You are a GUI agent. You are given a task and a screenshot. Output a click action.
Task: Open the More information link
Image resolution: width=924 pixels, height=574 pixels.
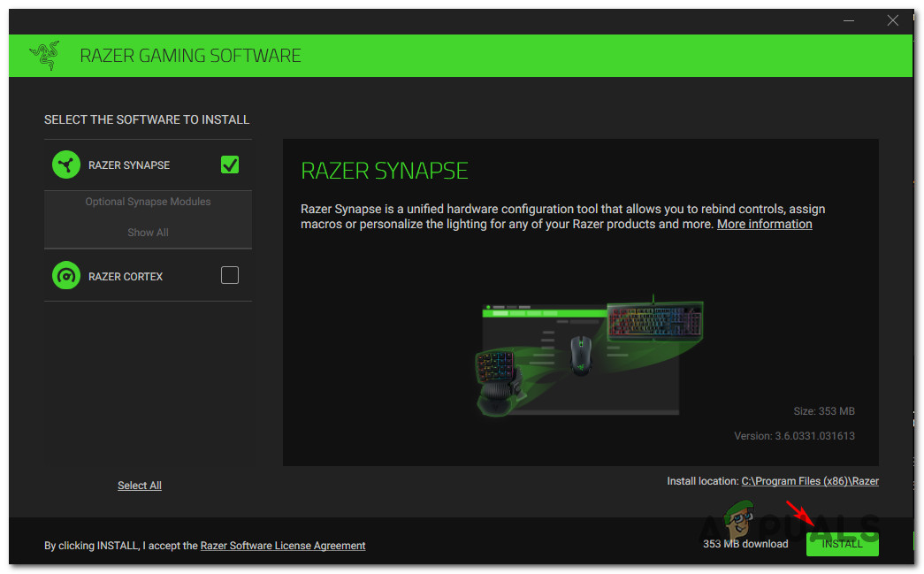(764, 224)
